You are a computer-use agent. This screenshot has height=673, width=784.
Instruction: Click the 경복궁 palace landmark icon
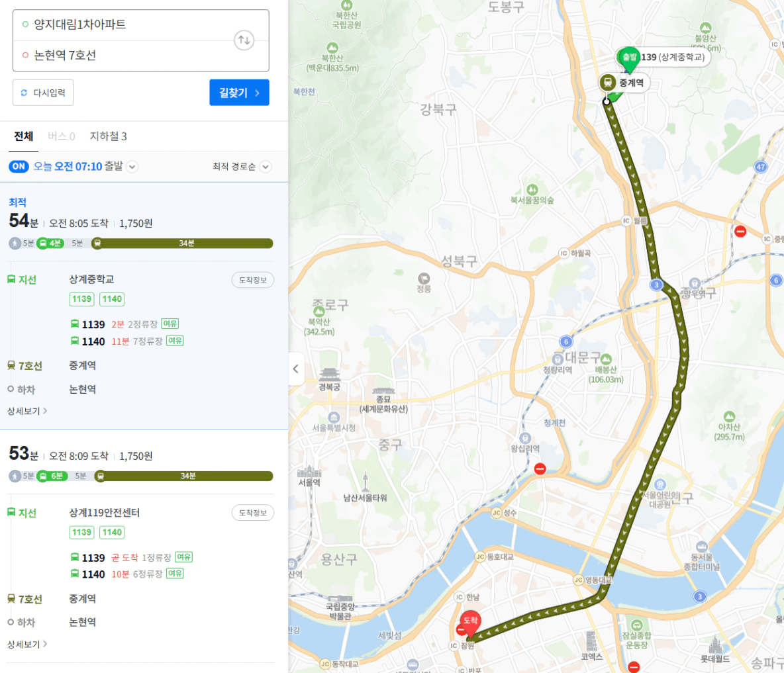[x=330, y=375]
